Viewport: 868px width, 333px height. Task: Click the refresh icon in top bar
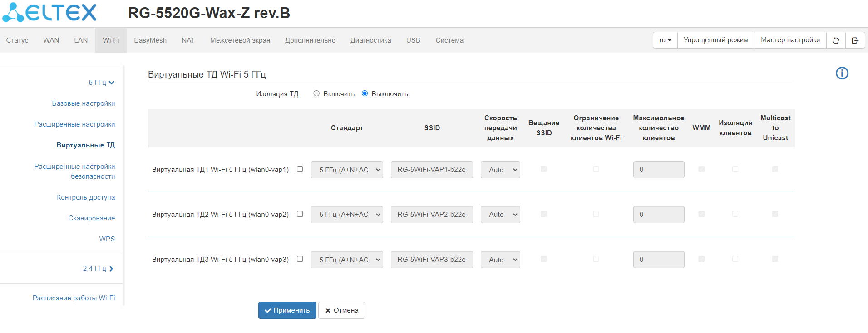pyautogui.click(x=836, y=40)
